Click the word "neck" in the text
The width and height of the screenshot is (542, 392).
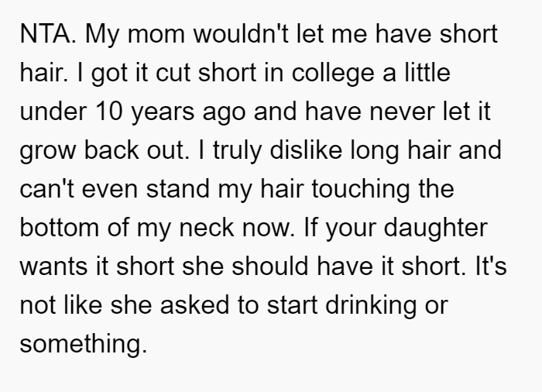(x=207, y=228)
